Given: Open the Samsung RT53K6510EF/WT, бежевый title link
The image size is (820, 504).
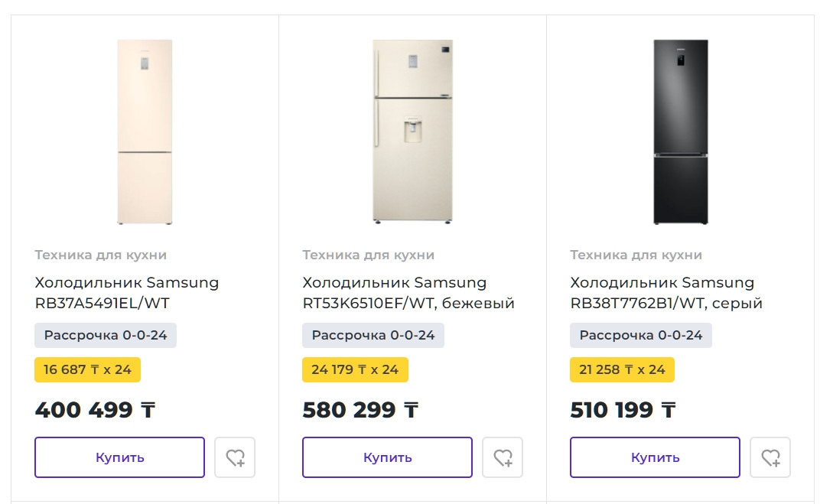Looking at the screenshot, I should point(408,293).
